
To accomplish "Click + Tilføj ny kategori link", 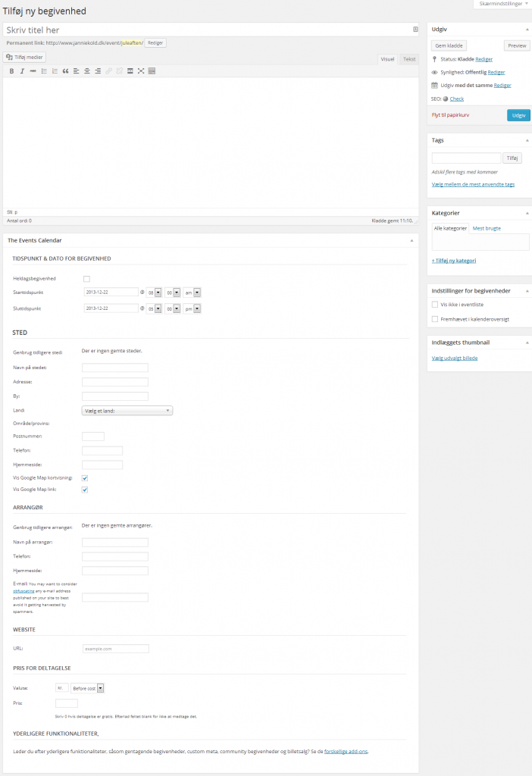I will pos(454,261).
